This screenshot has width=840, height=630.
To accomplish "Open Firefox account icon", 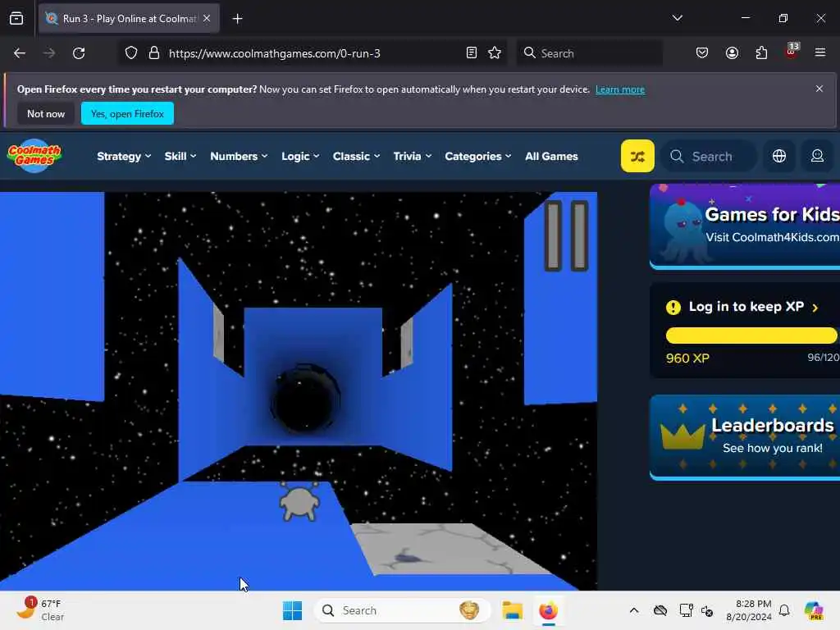I will point(732,53).
